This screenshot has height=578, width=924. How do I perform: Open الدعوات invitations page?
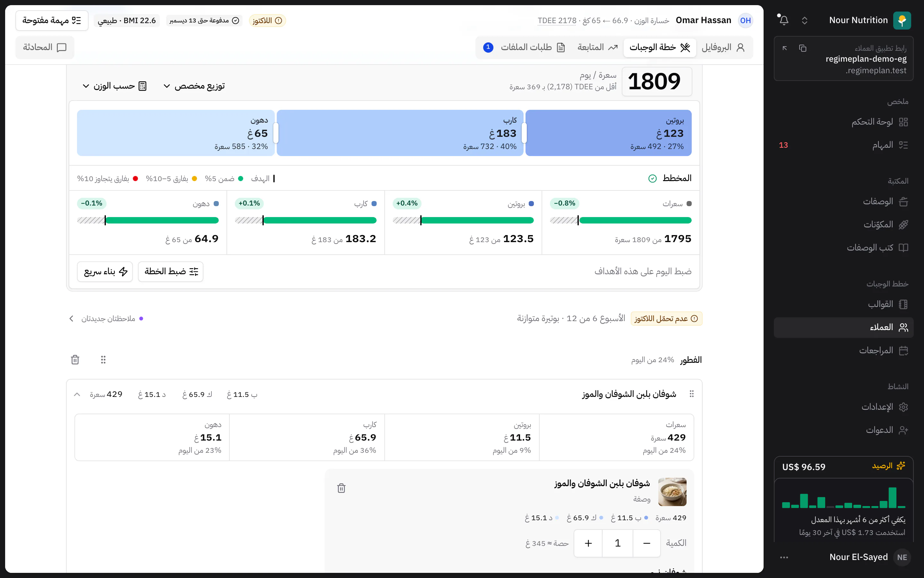pos(843,430)
